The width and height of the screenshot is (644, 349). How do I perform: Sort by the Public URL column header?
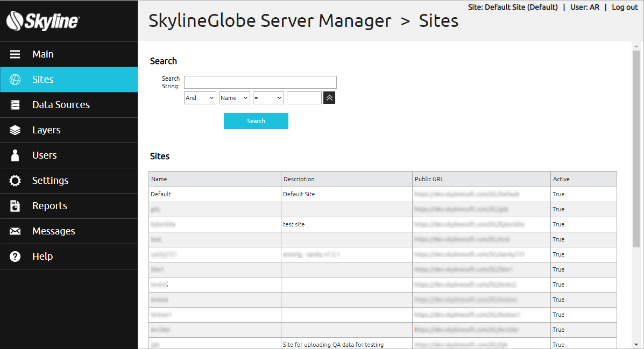[482, 179]
